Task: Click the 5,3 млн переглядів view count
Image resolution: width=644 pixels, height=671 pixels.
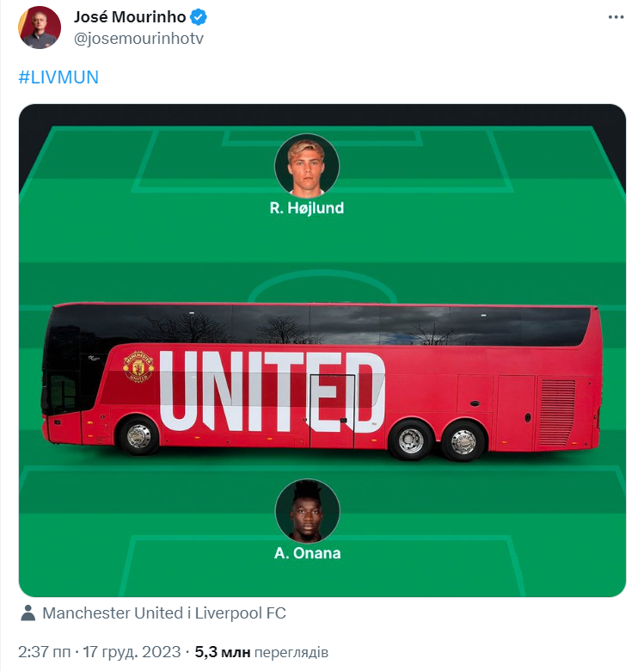Action: [261, 651]
